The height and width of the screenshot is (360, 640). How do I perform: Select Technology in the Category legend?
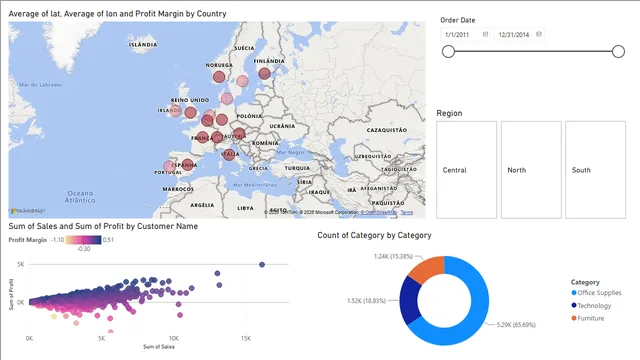(591, 305)
